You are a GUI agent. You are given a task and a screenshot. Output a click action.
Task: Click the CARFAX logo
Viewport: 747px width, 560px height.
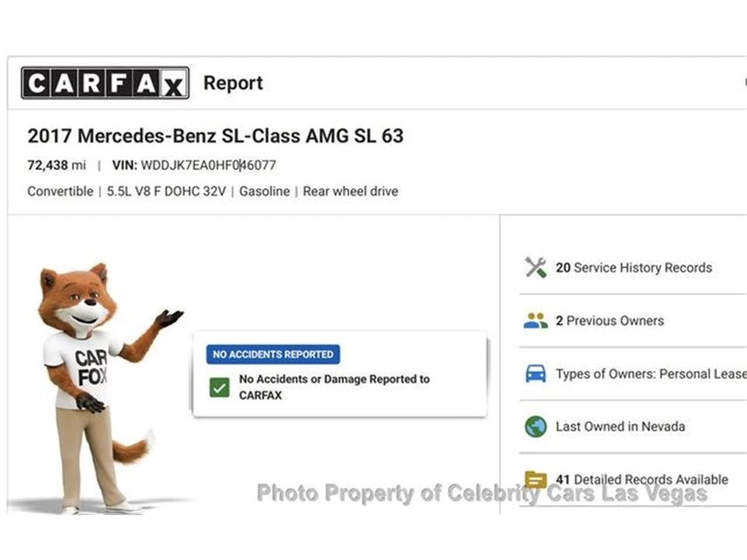pos(105,83)
